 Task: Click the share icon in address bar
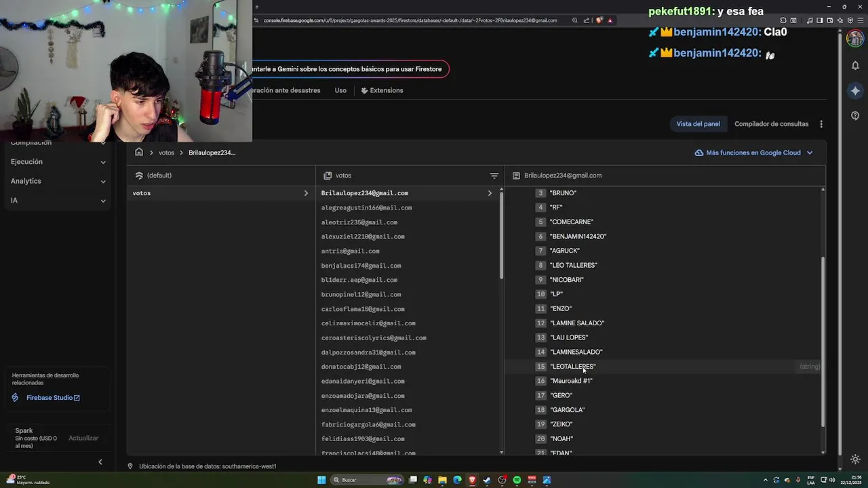[x=587, y=20]
